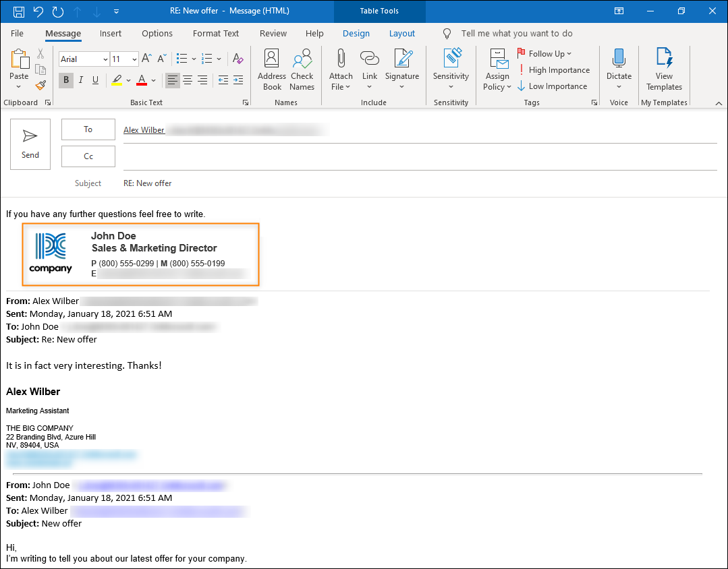
Task: Expand the font color options
Action: (x=152, y=80)
